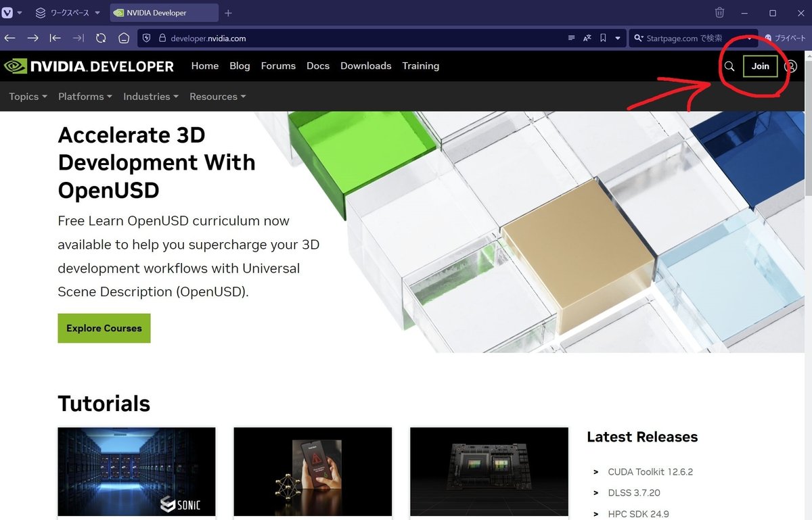Expand the Industries dropdown menu
Viewport: 812px width, 520px height.
click(x=151, y=97)
